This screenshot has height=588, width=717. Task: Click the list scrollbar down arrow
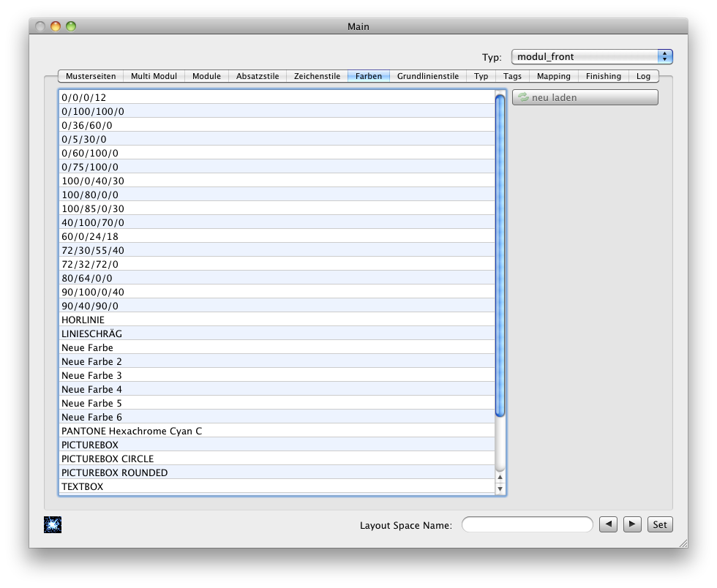coord(500,489)
